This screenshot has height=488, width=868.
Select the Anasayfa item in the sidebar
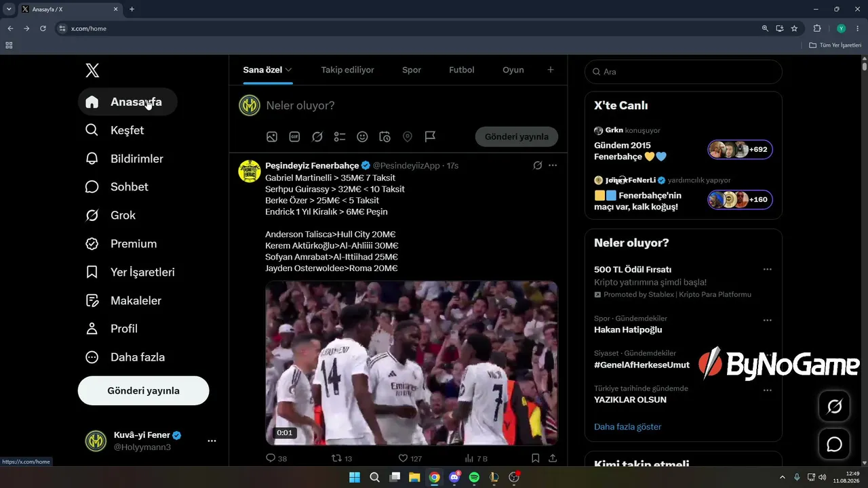click(x=127, y=102)
